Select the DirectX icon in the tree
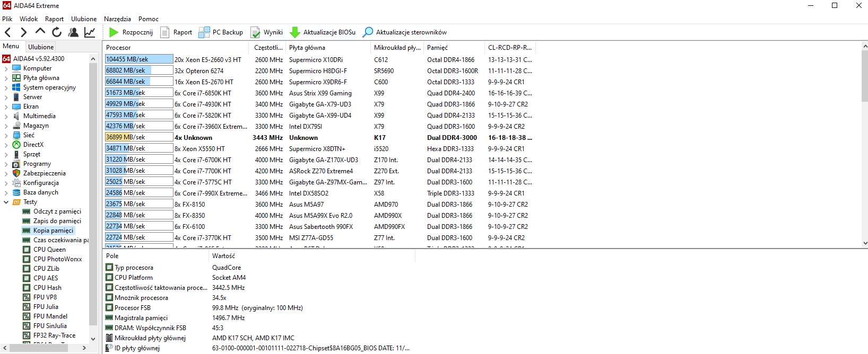 (x=16, y=145)
